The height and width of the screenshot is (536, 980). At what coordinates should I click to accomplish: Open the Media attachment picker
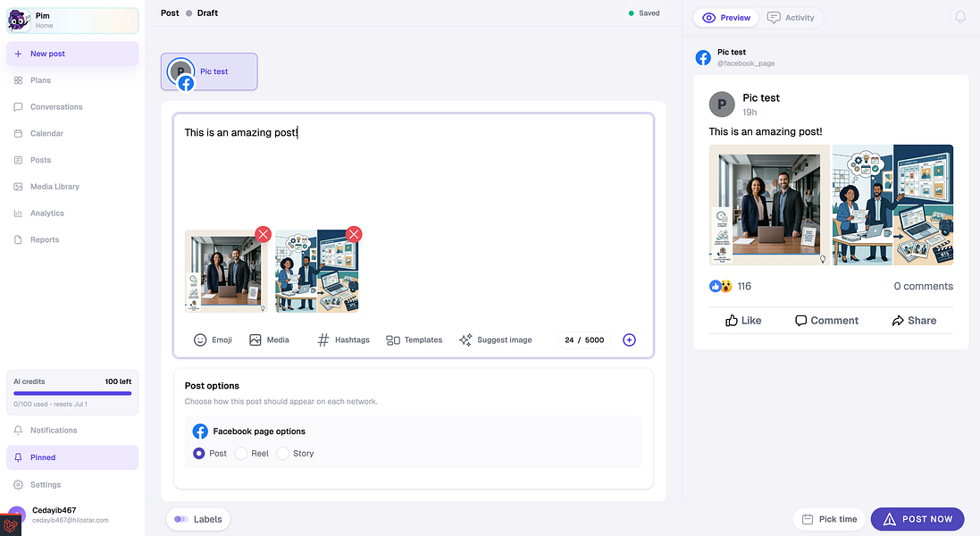click(269, 339)
